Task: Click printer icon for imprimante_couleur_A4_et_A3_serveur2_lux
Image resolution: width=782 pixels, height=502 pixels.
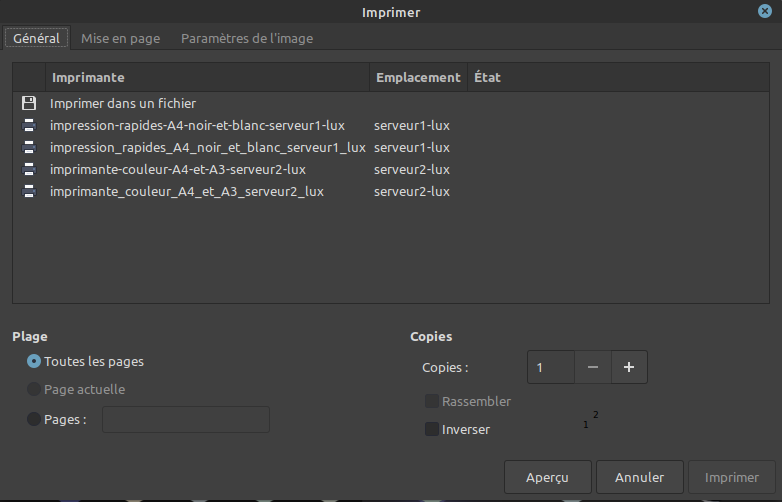Action: point(29,191)
